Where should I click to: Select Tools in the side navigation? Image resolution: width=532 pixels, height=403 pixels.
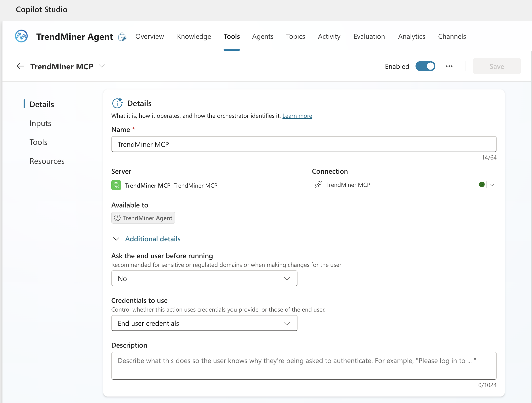[x=38, y=142]
